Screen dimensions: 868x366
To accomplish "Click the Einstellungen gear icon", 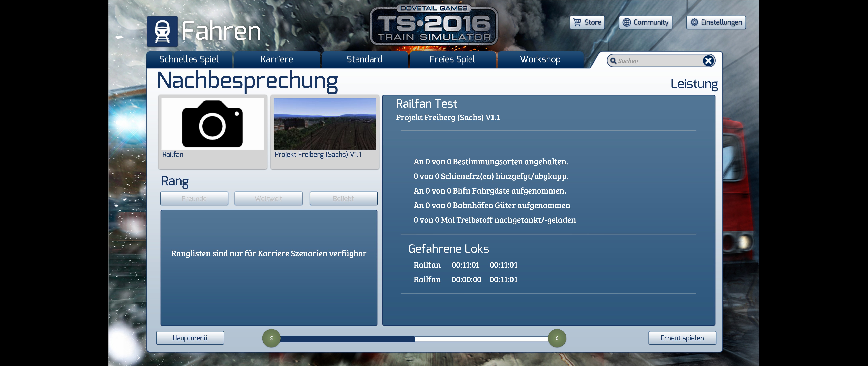I will tap(694, 22).
